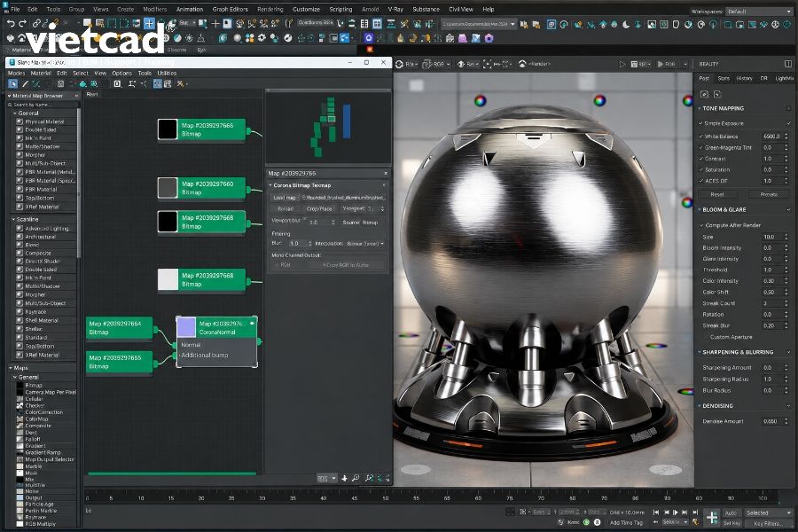Select the arrow tool in Slate editor toolbar
This screenshot has width=798, height=532.
click(x=12, y=83)
